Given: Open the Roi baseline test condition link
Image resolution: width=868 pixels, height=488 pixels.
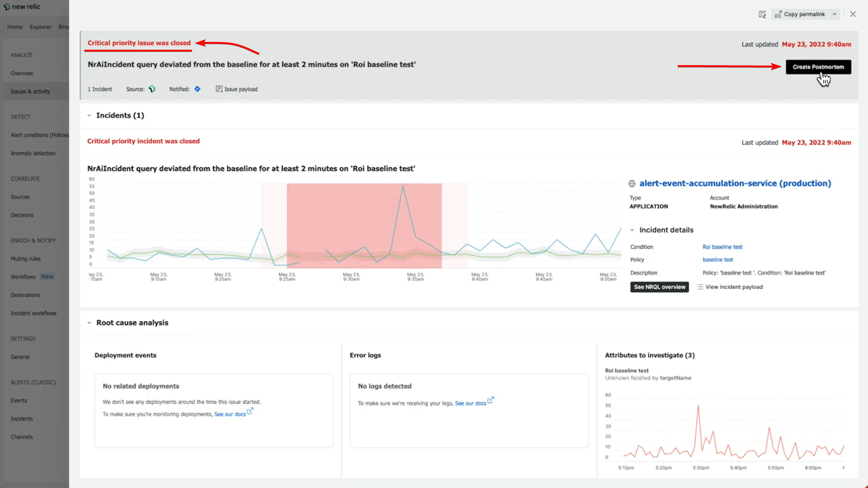Looking at the screenshot, I should 722,247.
